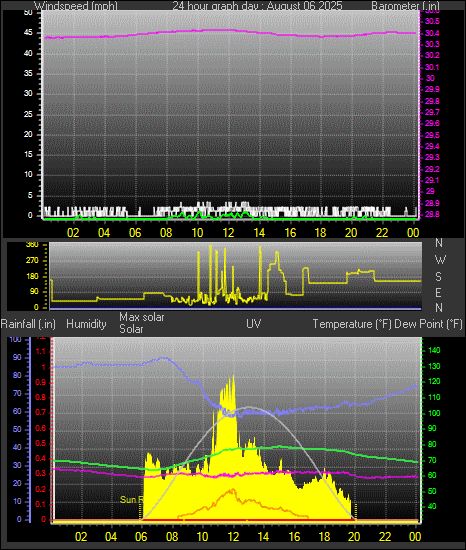Click the 30.4 barometer scale value
466x550 pixels.
point(432,33)
